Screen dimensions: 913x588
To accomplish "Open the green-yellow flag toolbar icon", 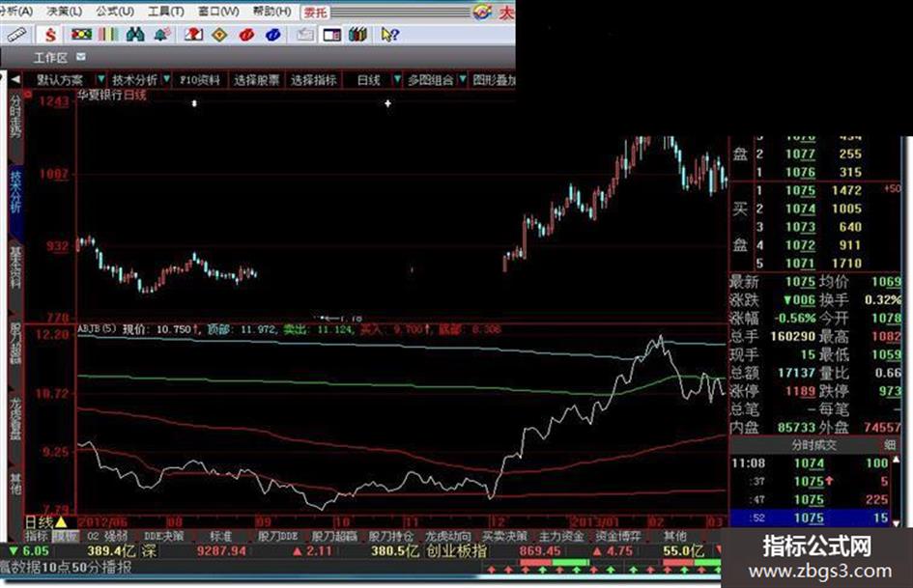I will pyautogui.click(x=81, y=35).
